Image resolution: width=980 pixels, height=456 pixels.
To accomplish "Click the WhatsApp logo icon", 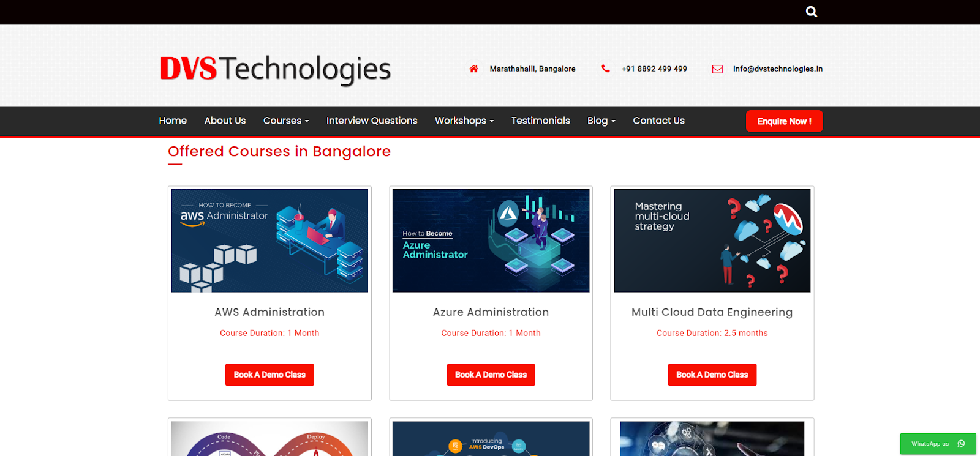I will pos(961,444).
